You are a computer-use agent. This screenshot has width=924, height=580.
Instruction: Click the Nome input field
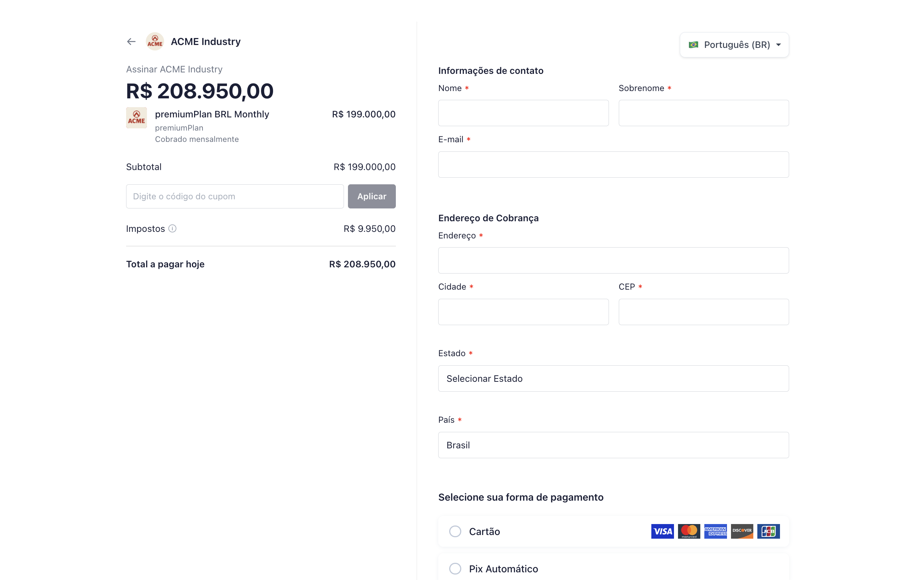point(523,113)
